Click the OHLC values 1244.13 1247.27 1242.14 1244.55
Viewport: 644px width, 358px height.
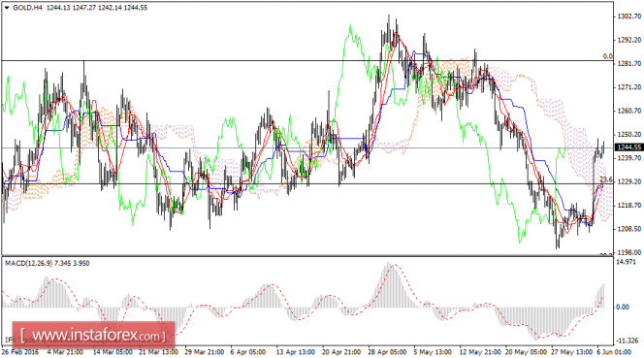pos(97,8)
